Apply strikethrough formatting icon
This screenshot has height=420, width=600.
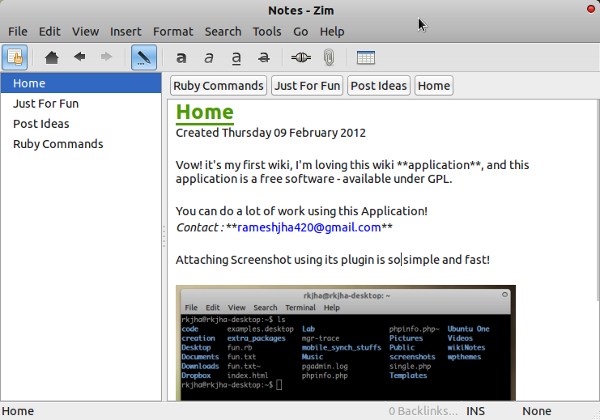tap(263, 57)
